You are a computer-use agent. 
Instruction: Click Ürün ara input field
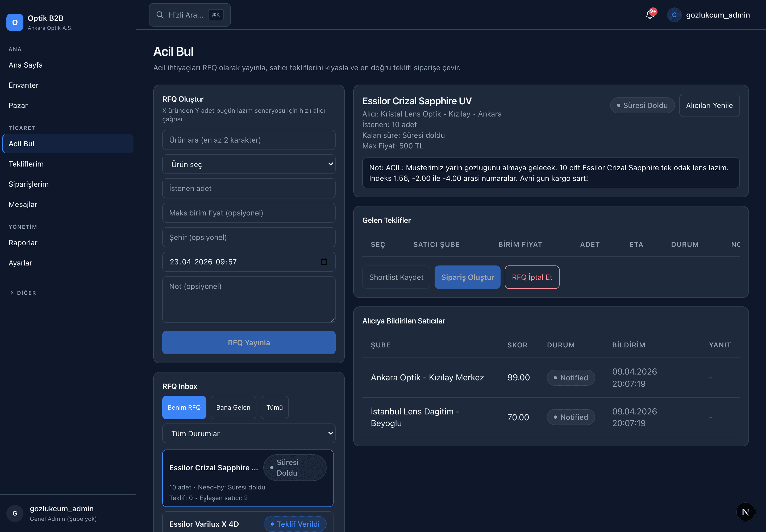coord(249,140)
